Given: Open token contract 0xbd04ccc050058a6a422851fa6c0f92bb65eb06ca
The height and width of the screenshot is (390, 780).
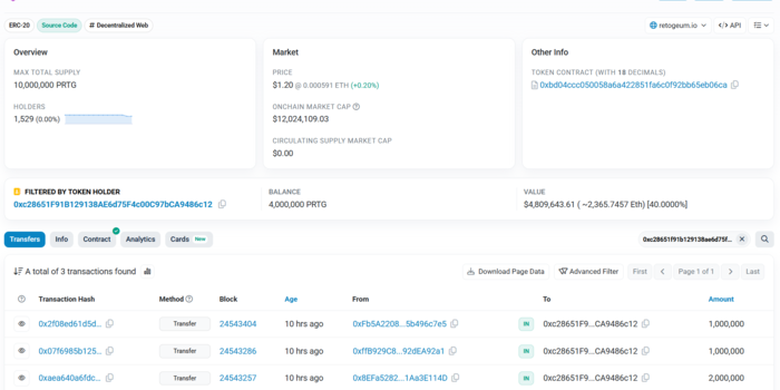Looking at the screenshot, I should click(x=633, y=85).
